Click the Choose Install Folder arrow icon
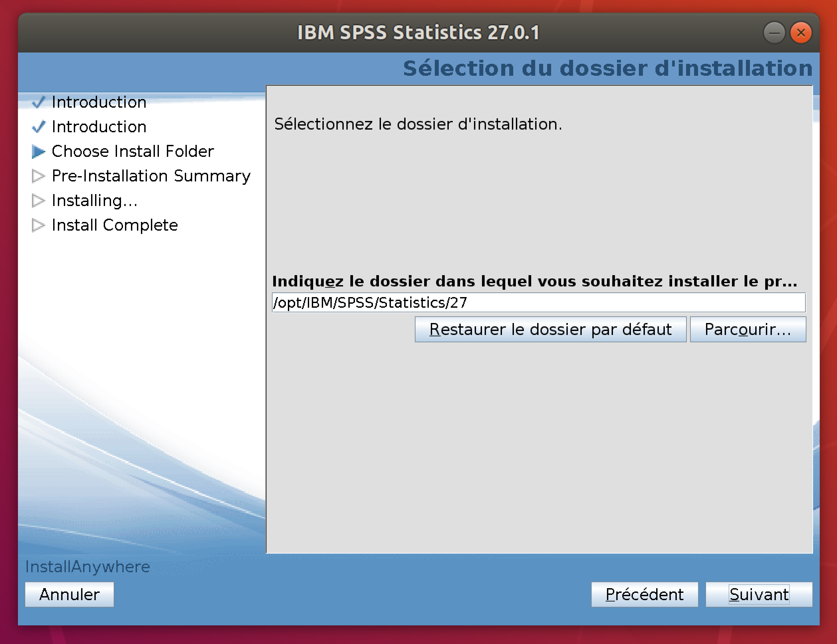 38,151
